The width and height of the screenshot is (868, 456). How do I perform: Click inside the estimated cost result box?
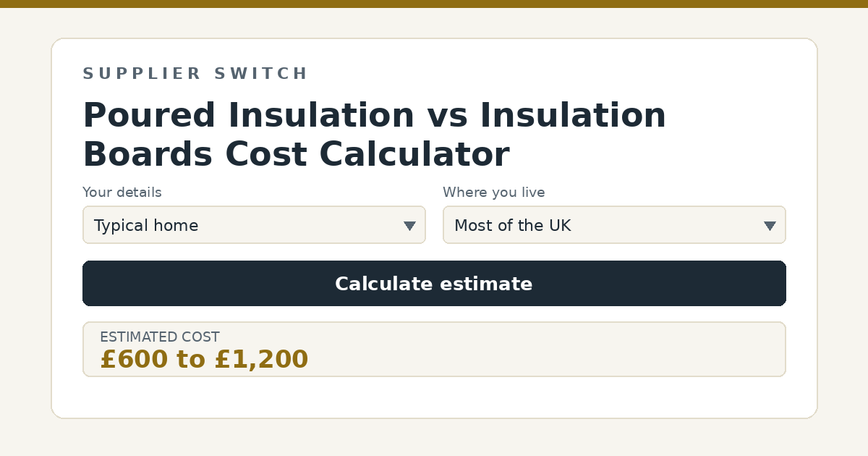(434, 349)
